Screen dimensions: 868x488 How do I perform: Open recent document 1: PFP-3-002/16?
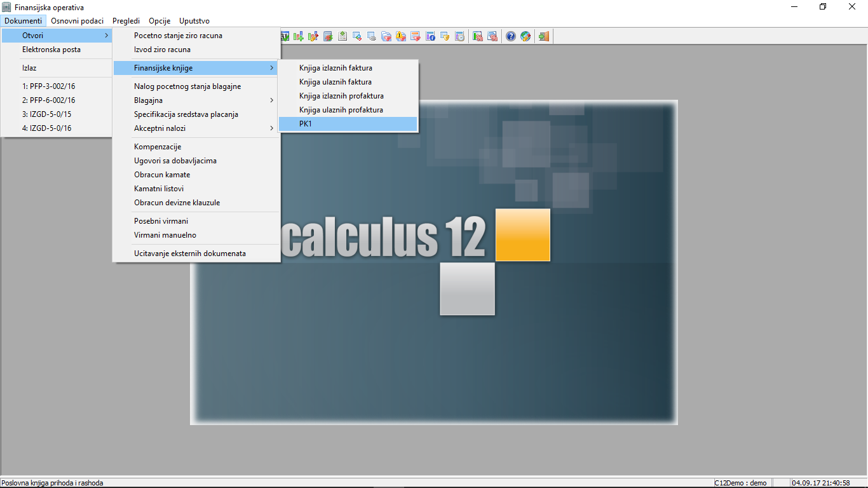click(x=57, y=86)
